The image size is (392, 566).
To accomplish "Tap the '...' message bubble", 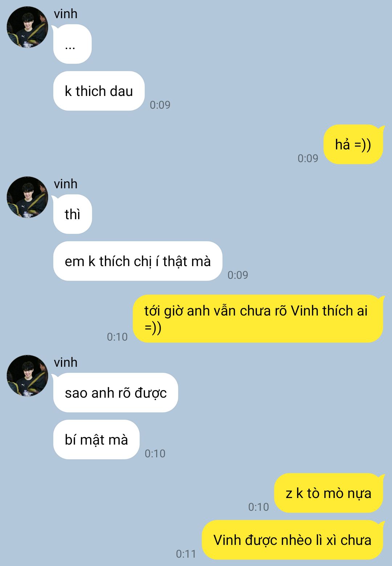I will pyautogui.click(x=72, y=44).
